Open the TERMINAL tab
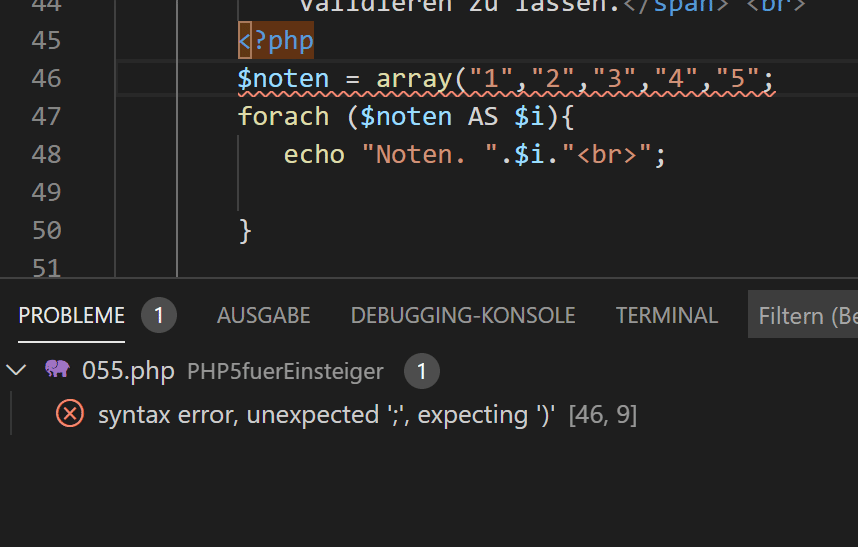858x547 pixels. (666, 316)
